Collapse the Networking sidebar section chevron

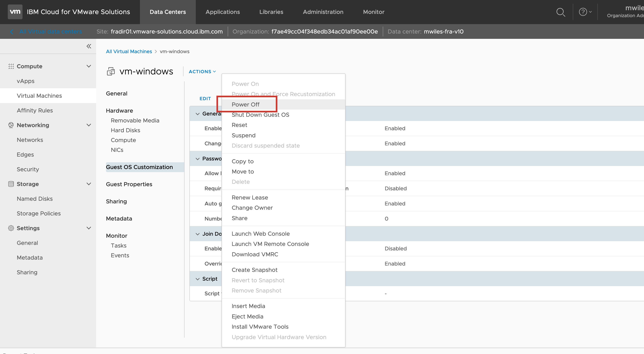click(x=89, y=125)
